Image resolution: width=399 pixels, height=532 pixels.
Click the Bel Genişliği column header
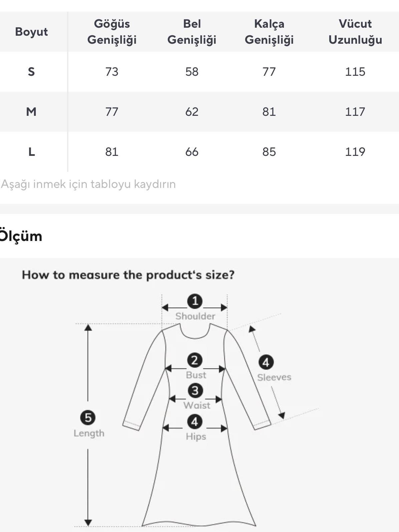click(192, 32)
